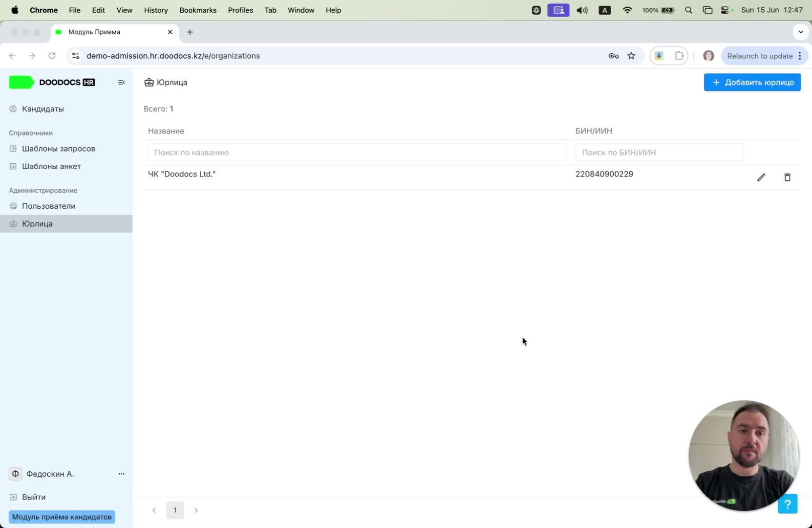
Task: Open the Profiles menu in menu bar
Action: (240, 10)
